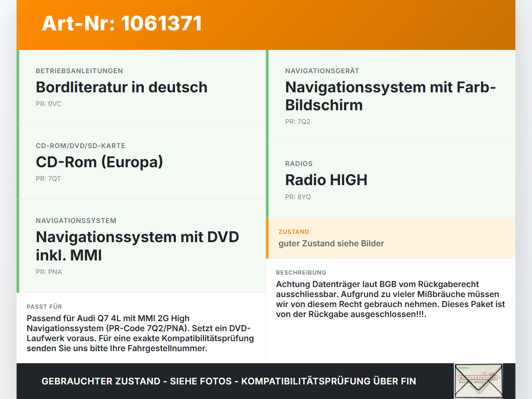Screen dimensions: 532x399
Task: Click the CD-ROM/DVD/SD-KARTE label
Action: coord(81,146)
